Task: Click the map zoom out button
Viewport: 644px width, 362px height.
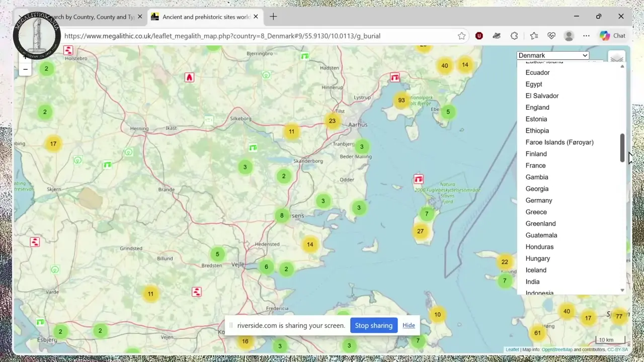Action: click(x=25, y=69)
